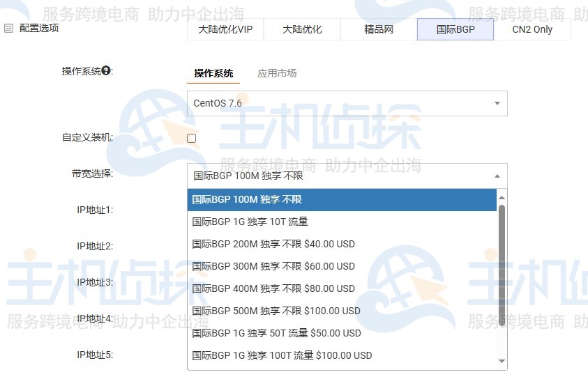Pick 国际BGP 200M 独享 不限 $40.00 USD
Viewport: 588px width, 379px height.
click(x=342, y=244)
